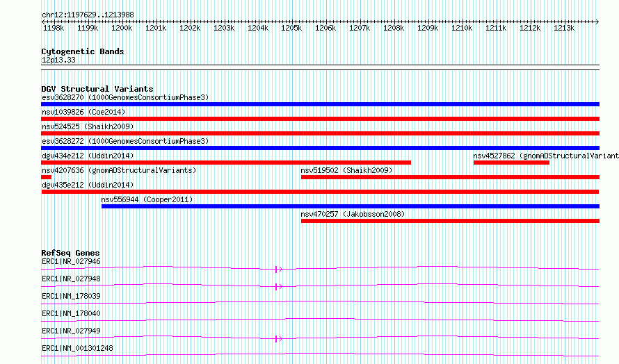Open the nsv470257 (Jakobsson2008) label
The image size is (619, 364).
(x=353, y=214)
